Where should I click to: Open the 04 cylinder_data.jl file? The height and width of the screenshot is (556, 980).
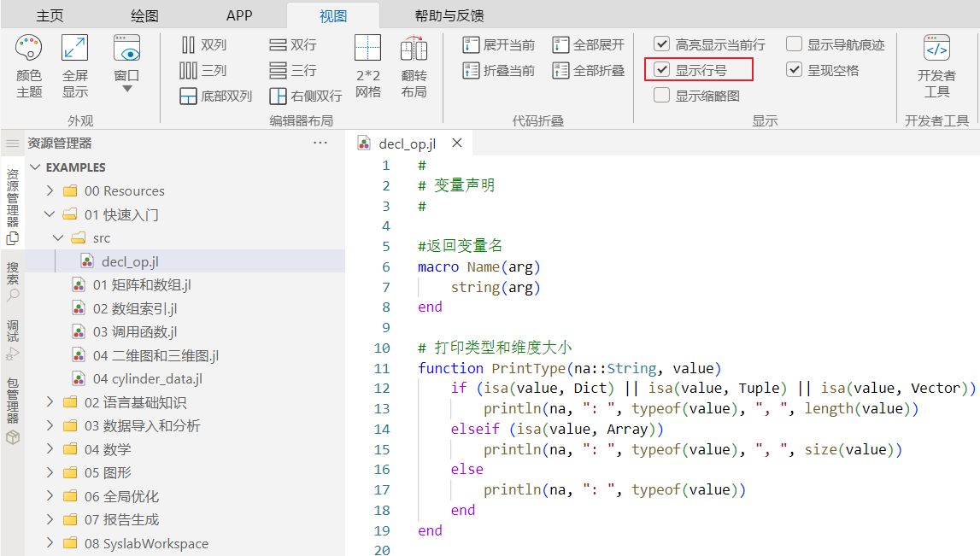[147, 379]
